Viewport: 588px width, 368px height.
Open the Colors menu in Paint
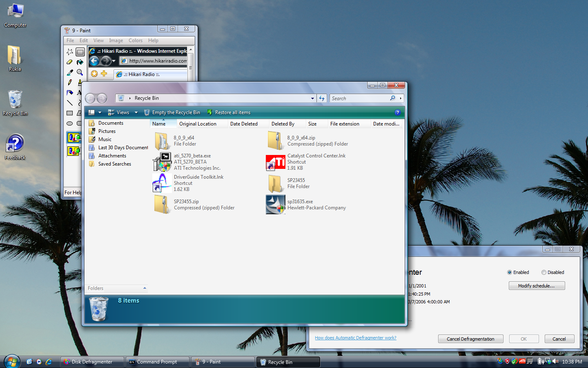point(135,40)
